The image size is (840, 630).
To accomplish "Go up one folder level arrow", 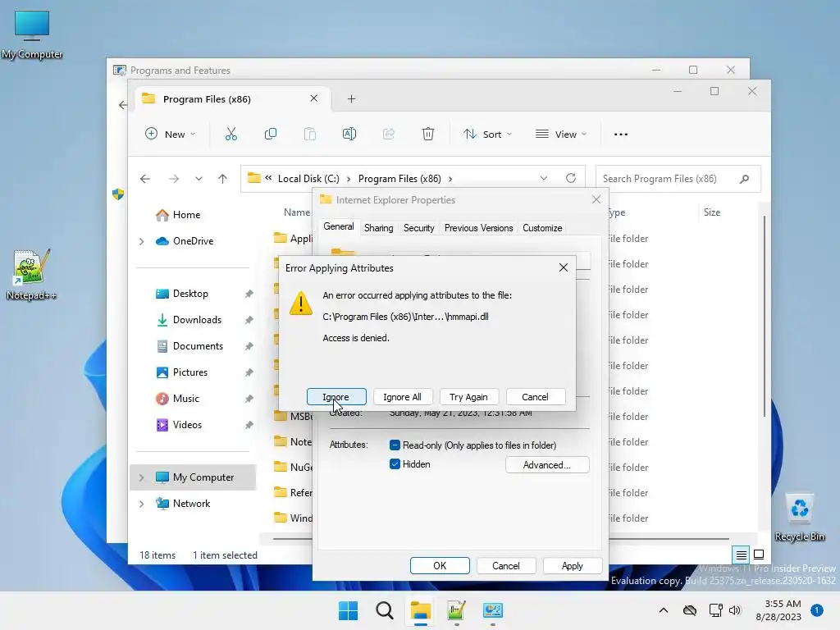I will coord(223,179).
